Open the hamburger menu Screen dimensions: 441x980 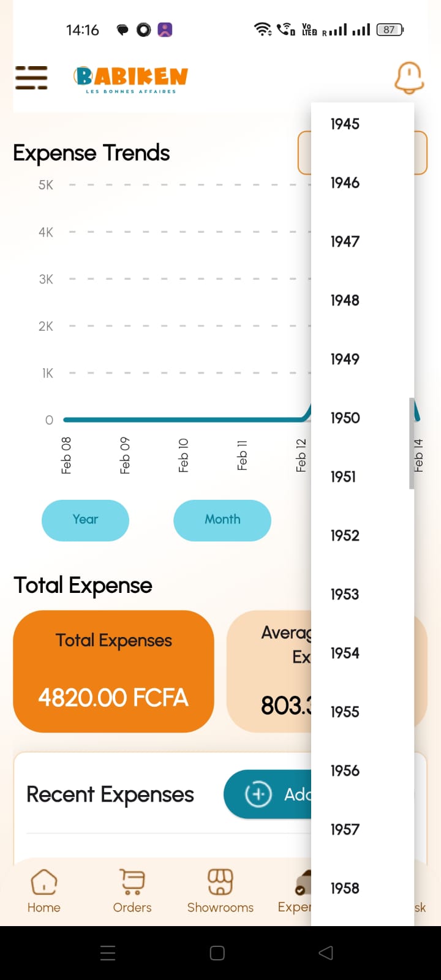point(31,78)
